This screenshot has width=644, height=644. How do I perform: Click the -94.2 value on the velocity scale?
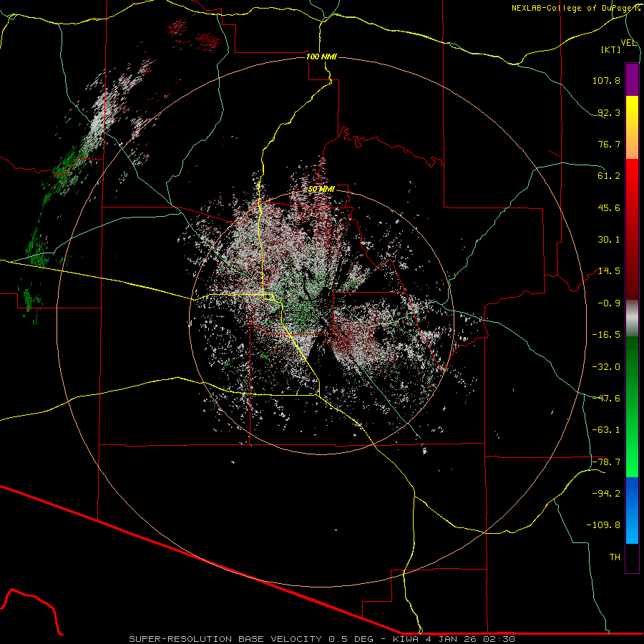pos(606,493)
